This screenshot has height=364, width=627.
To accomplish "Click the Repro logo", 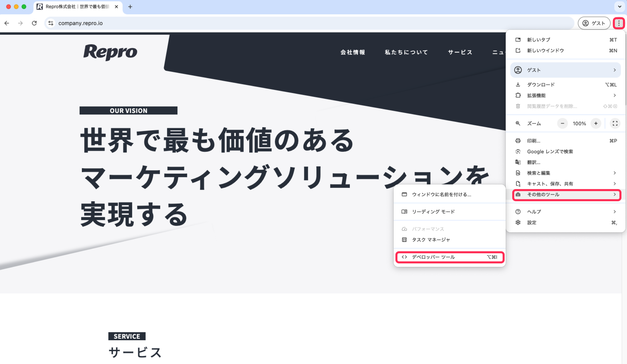I will pyautogui.click(x=110, y=52).
